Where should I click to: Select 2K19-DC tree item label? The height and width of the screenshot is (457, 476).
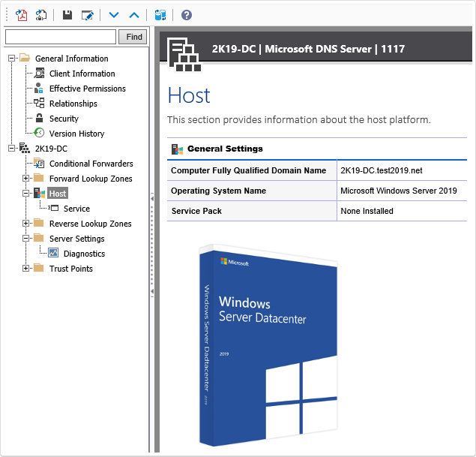tap(51, 149)
